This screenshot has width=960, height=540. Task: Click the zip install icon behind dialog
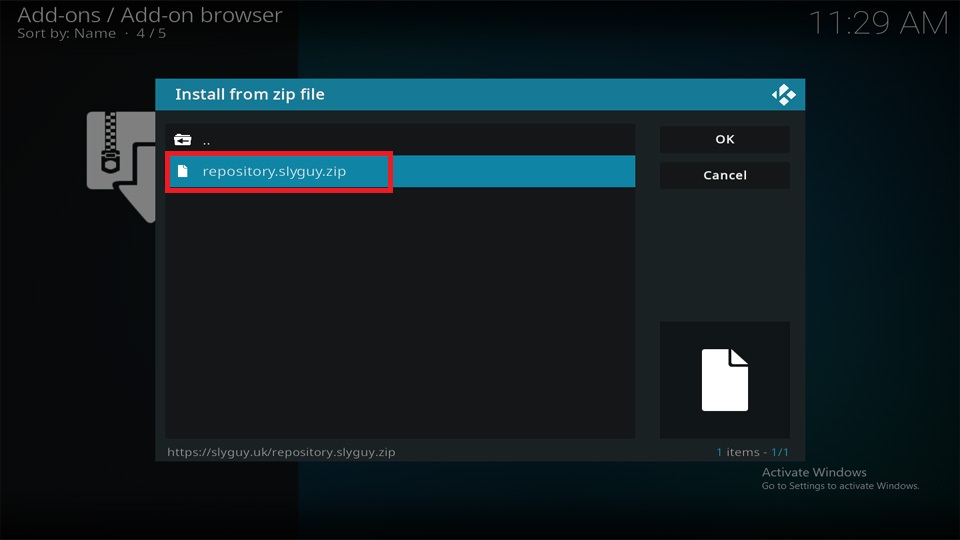click(x=121, y=166)
